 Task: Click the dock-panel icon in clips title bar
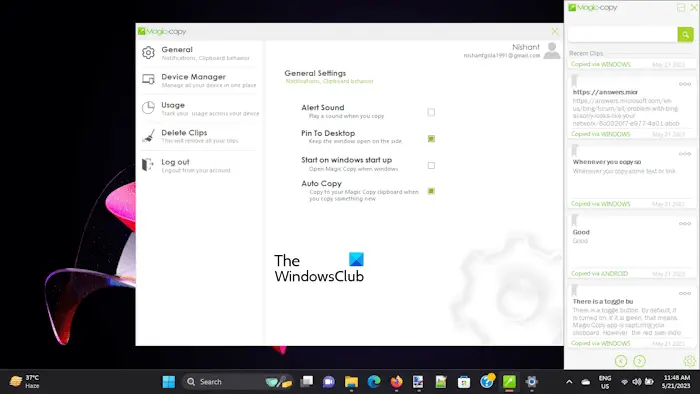click(x=681, y=8)
